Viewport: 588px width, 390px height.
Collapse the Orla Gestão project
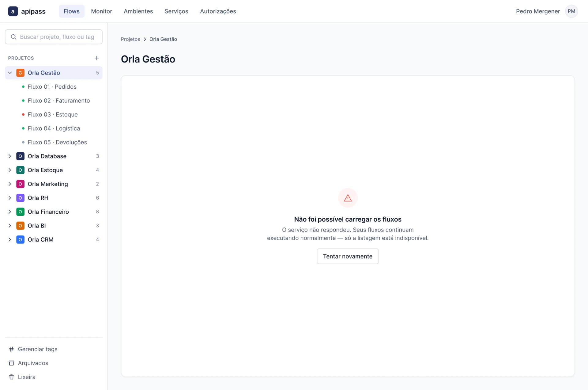(x=10, y=73)
